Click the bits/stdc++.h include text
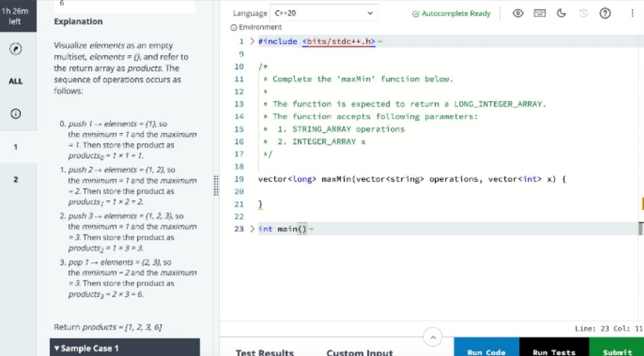 click(339, 42)
